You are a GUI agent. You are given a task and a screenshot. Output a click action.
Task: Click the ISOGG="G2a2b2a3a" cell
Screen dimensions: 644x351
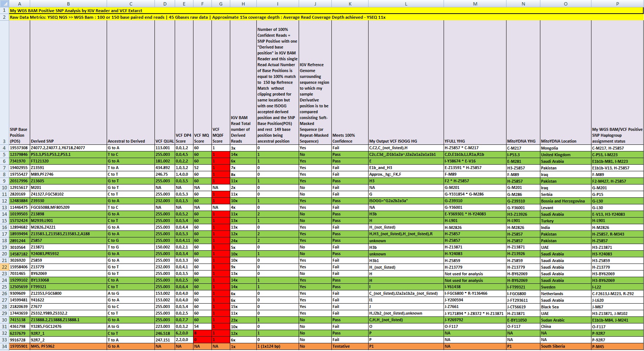(406, 201)
